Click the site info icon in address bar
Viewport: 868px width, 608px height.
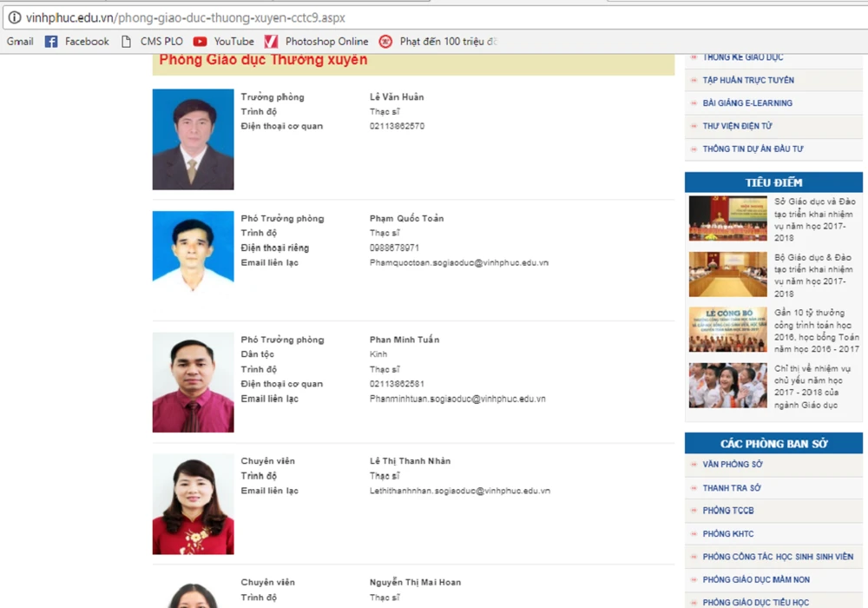(14, 17)
